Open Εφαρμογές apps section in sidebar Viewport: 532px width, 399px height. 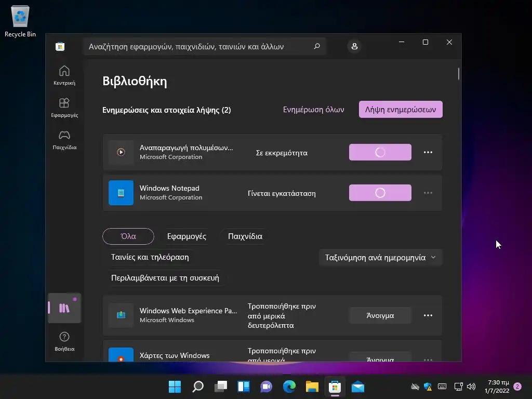(64, 108)
